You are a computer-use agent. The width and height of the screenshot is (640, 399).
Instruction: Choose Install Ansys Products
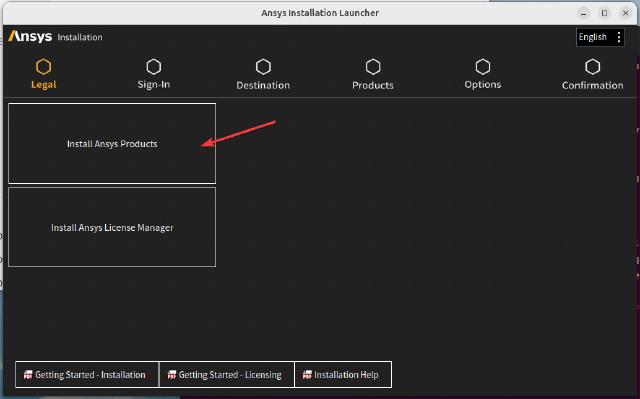coord(112,144)
